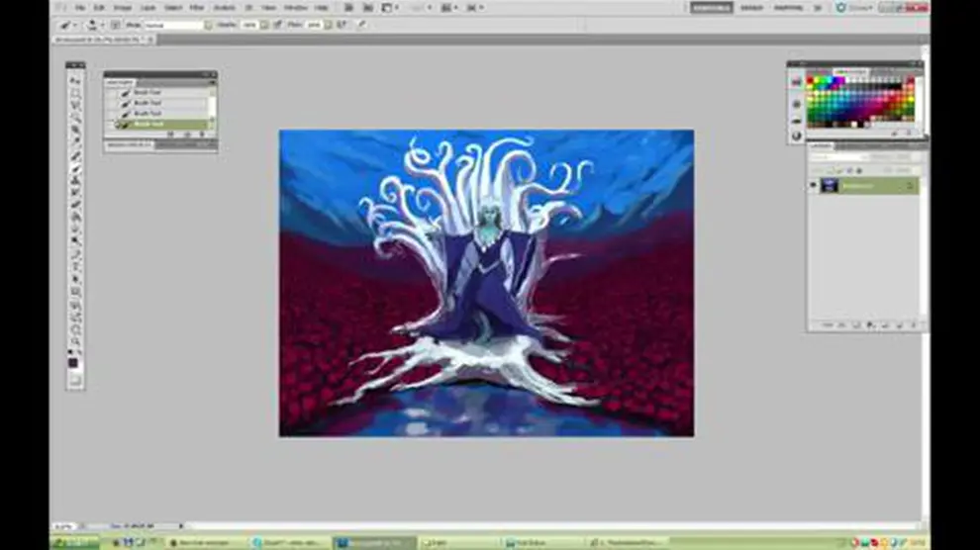Click the delete layer trash icon
Viewport: 980px width, 550px height.
[914, 325]
